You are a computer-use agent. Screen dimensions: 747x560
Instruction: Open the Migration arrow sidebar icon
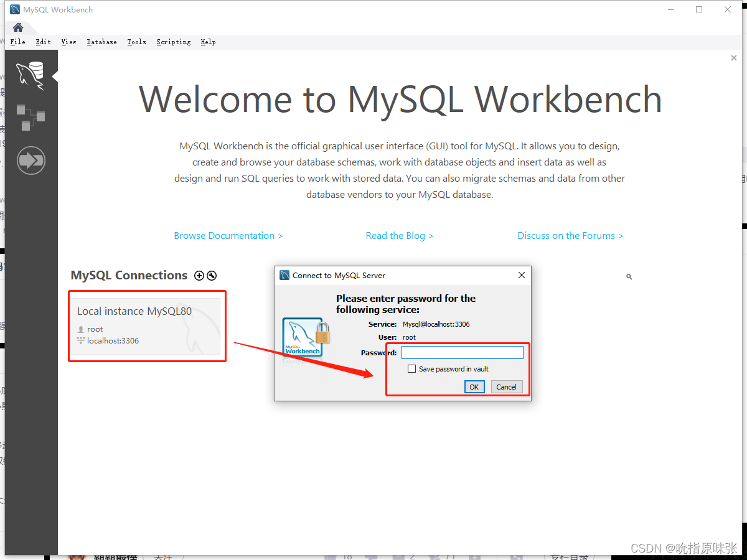pyautogui.click(x=31, y=161)
